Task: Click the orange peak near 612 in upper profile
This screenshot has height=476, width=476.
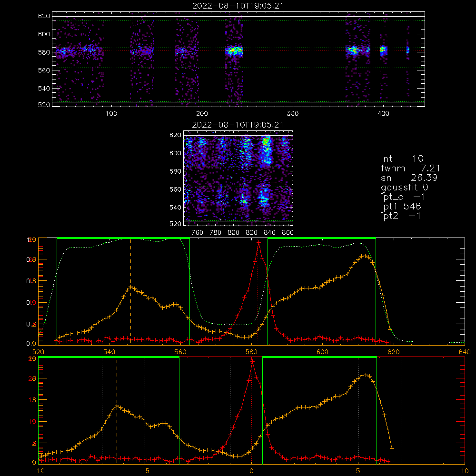Action: (365, 256)
